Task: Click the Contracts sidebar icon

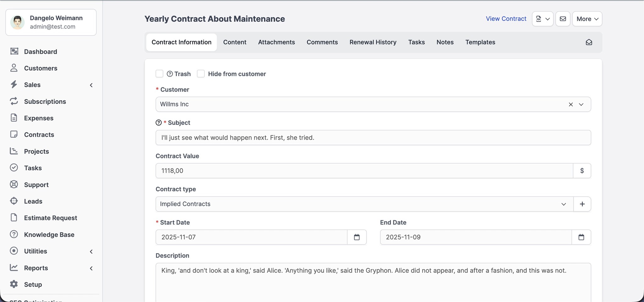Action: [14, 134]
